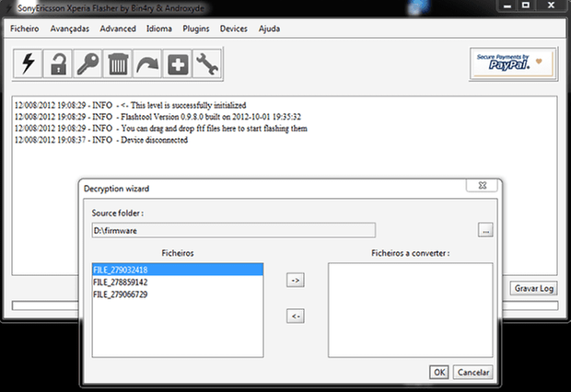Click the browse folder ellipsis button
Viewport: 571px width, 392px height.
pos(485,230)
